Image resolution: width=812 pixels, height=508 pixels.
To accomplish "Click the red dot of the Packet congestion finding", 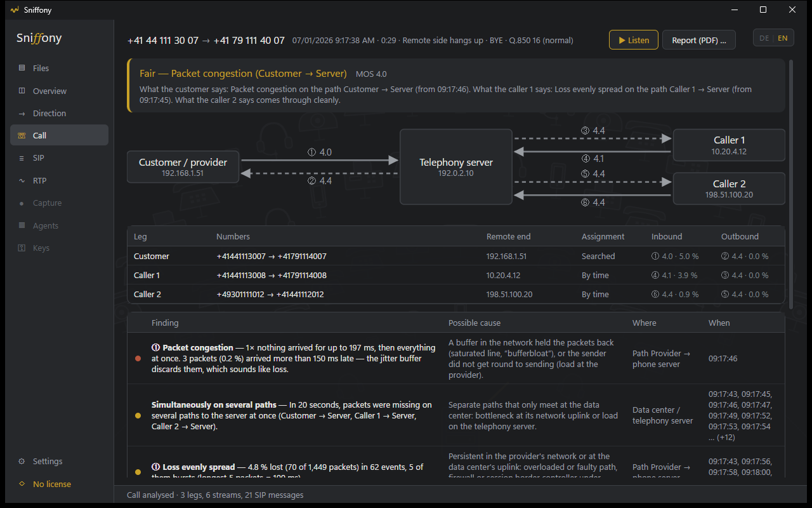I will click(138, 359).
